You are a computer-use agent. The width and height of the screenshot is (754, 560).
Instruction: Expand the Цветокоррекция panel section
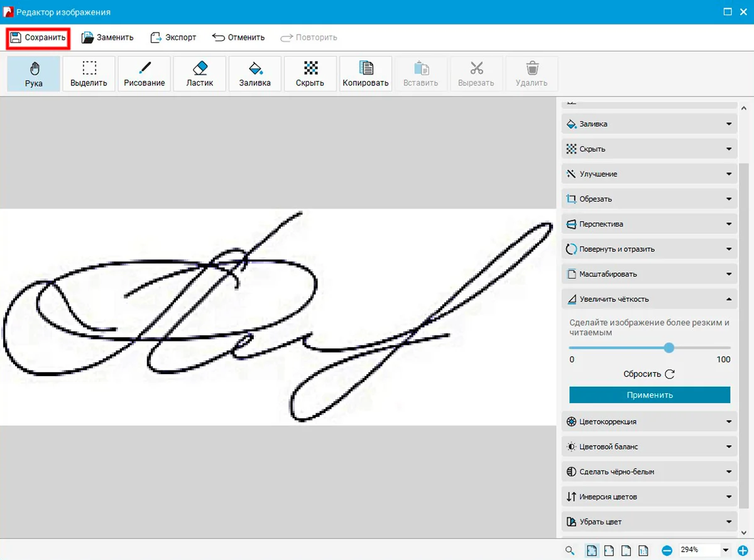click(x=650, y=422)
